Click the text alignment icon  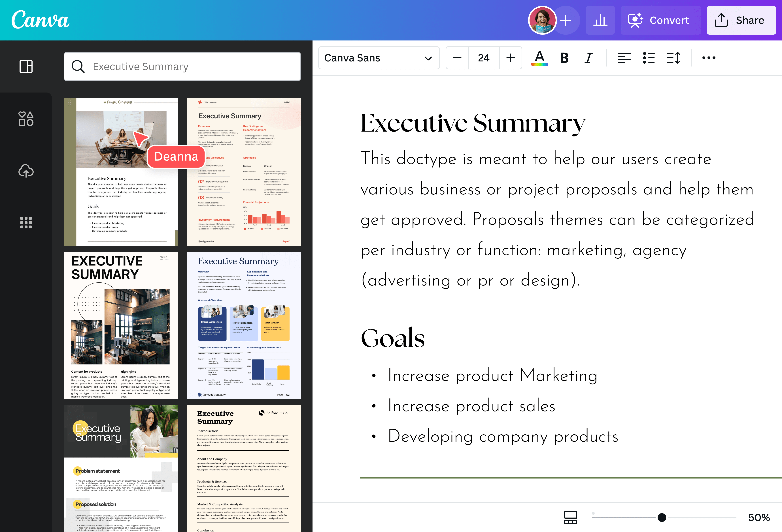pyautogui.click(x=624, y=58)
